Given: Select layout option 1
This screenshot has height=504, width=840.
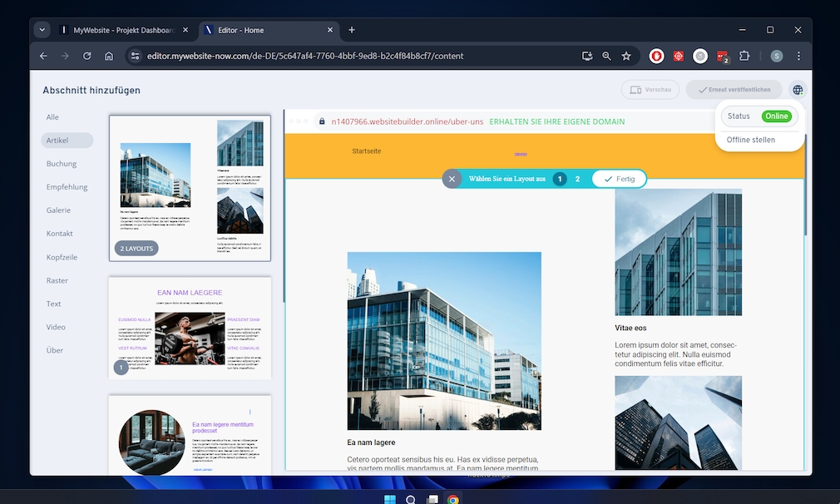Looking at the screenshot, I should pyautogui.click(x=560, y=179).
